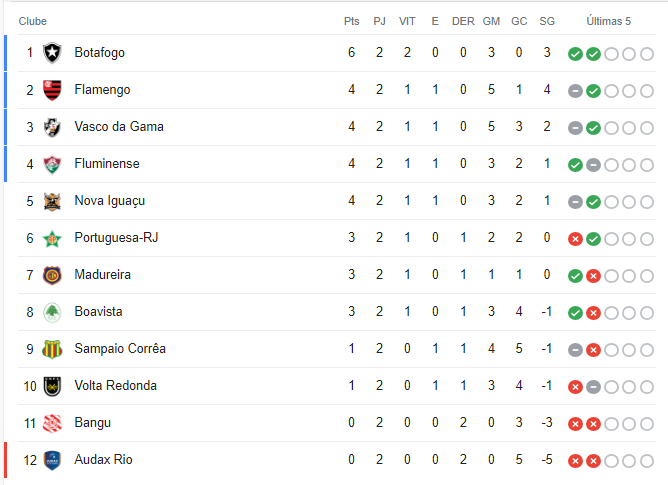The width and height of the screenshot is (668, 485).
Task: Open the Boavista team link
Action: tap(98, 312)
